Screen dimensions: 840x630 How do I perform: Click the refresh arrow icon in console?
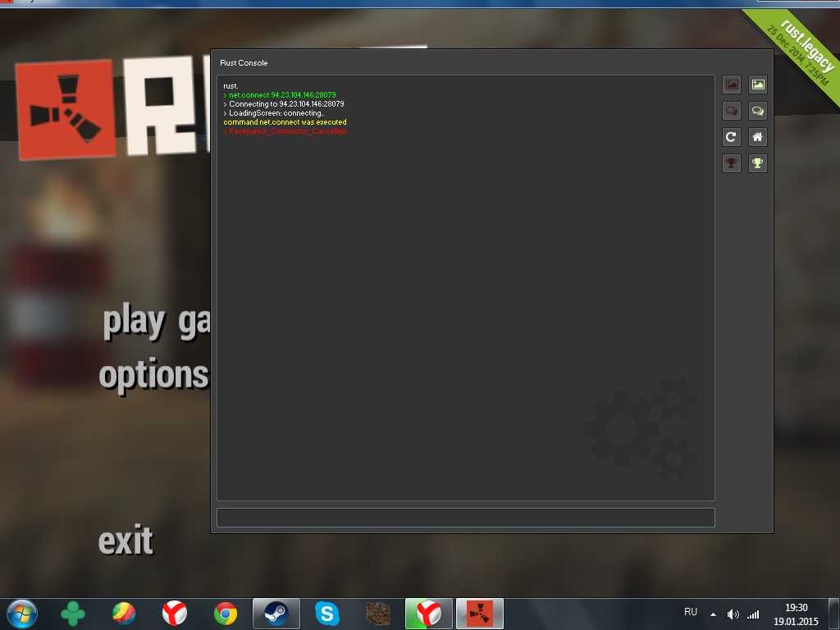click(x=732, y=137)
